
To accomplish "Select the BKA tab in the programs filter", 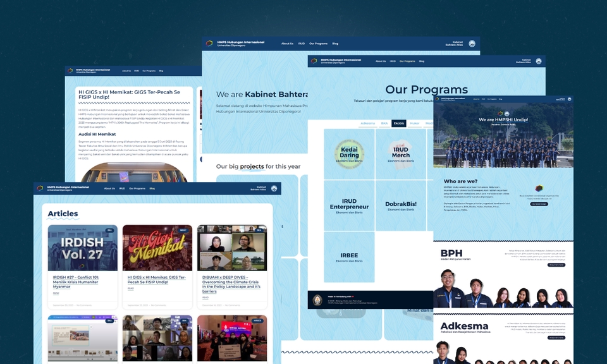I will point(384,124).
